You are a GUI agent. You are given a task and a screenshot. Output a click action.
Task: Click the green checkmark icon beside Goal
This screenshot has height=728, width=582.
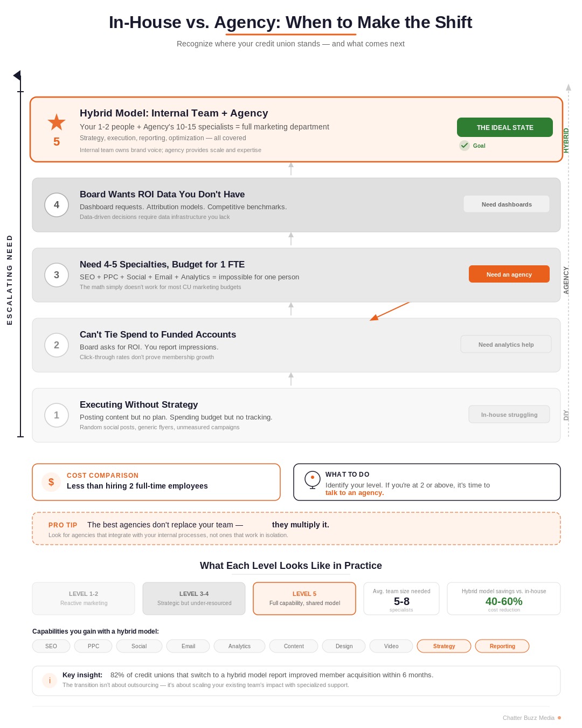(465, 146)
